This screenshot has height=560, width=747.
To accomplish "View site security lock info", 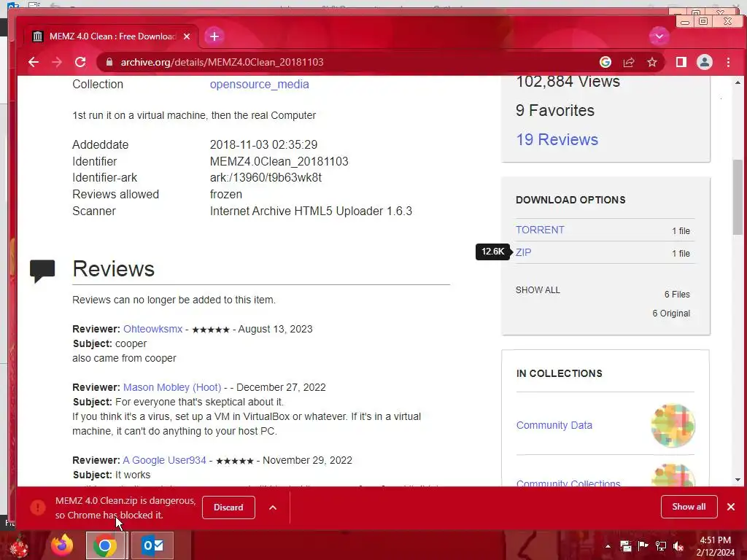I will point(109,63).
